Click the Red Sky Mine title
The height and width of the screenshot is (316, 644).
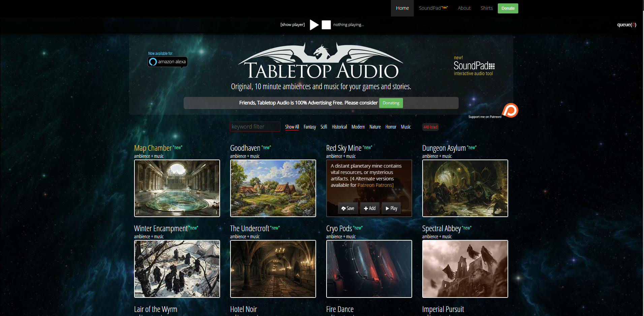click(x=344, y=148)
